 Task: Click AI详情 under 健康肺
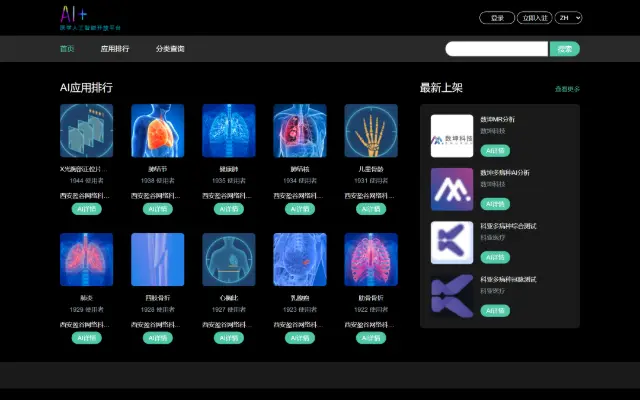tap(229, 209)
